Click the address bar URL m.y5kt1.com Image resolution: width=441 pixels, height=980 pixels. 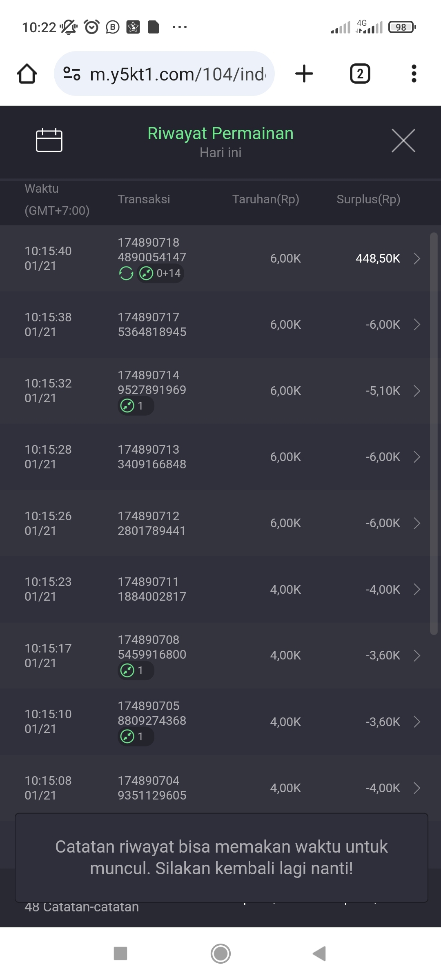(x=178, y=74)
